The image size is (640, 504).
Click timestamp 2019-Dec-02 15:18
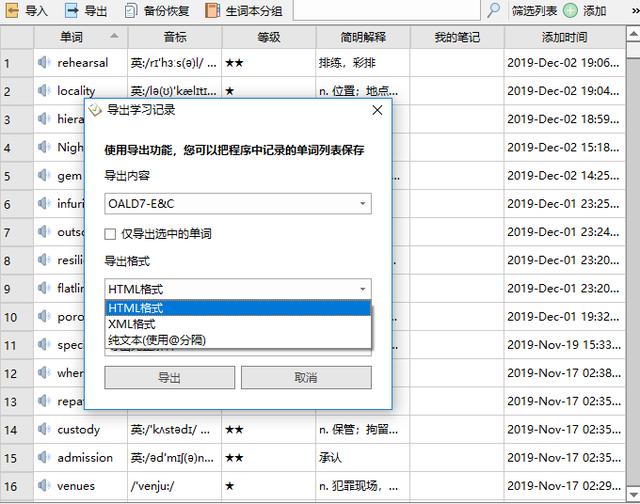(563, 147)
